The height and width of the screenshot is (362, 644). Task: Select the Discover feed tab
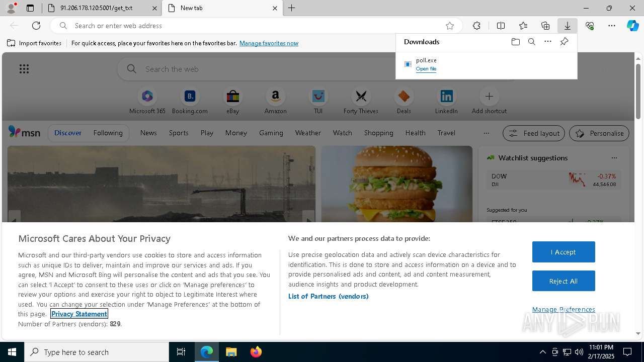pyautogui.click(x=68, y=133)
